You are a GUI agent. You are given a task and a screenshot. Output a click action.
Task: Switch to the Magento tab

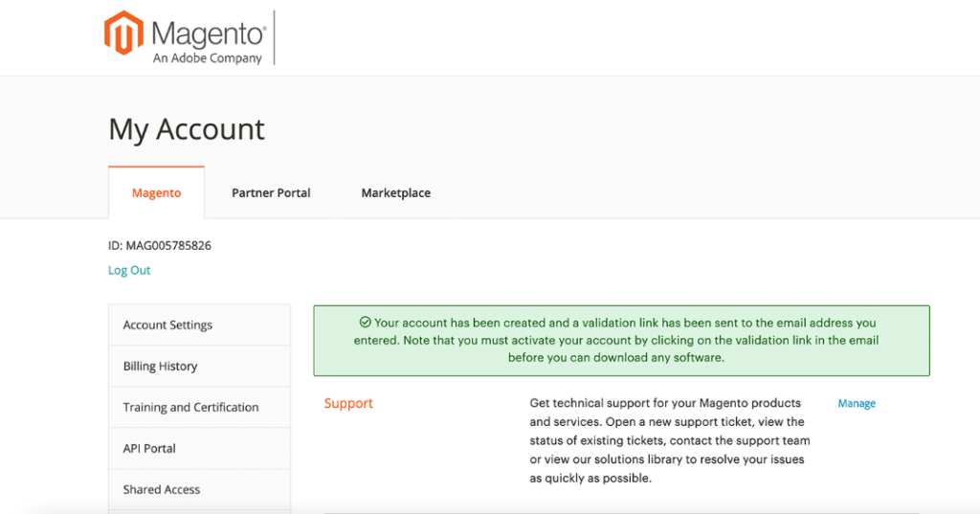click(156, 192)
